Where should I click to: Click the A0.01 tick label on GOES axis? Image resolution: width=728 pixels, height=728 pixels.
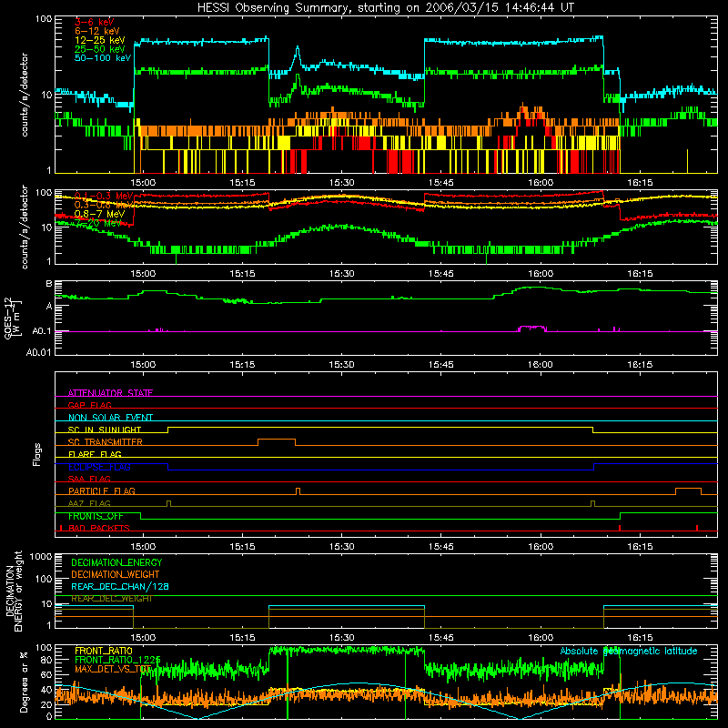pyautogui.click(x=38, y=352)
